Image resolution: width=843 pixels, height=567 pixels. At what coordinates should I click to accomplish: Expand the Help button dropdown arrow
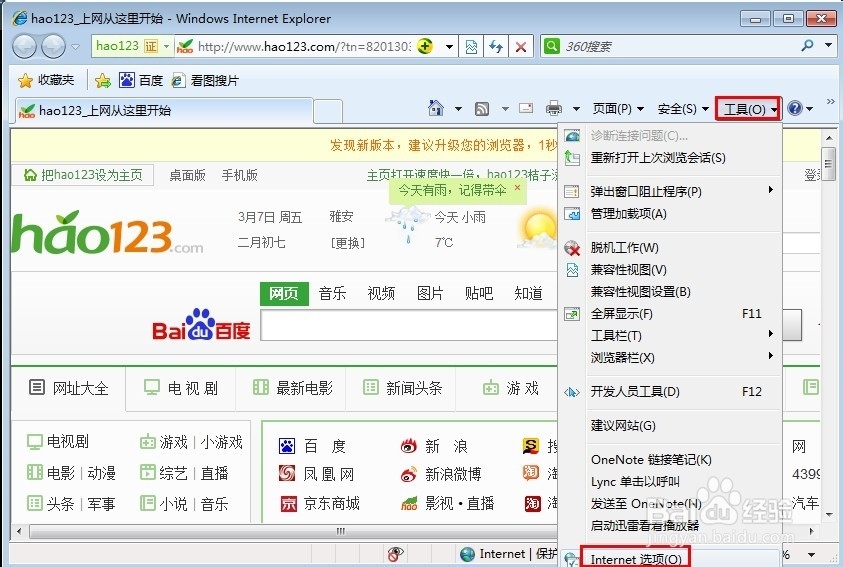click(x=810, y=109)
